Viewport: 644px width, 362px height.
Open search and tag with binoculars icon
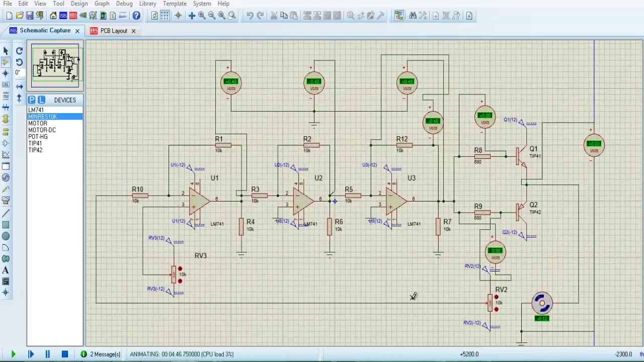coord(413,16)
